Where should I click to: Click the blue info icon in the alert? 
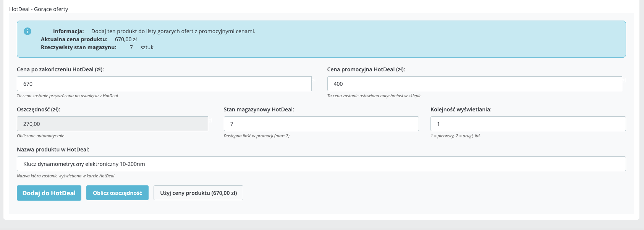tap(28, 31)
